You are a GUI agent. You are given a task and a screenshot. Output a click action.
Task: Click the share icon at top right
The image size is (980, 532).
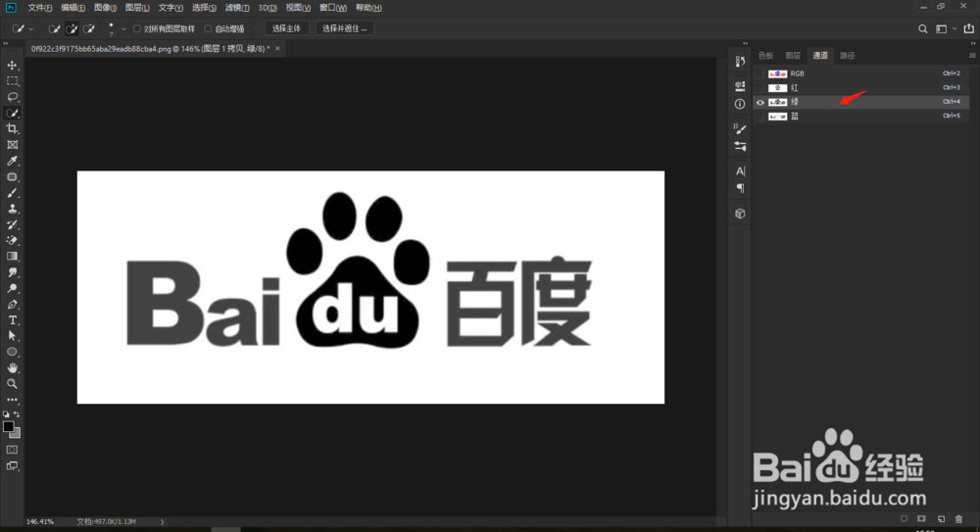click(968, 28)
